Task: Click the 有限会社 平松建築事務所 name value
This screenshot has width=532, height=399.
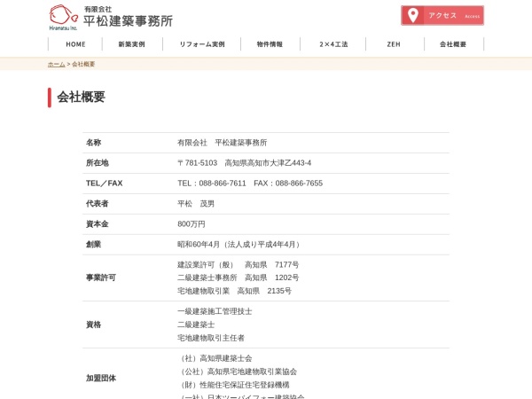Action: tap(223, 143)
